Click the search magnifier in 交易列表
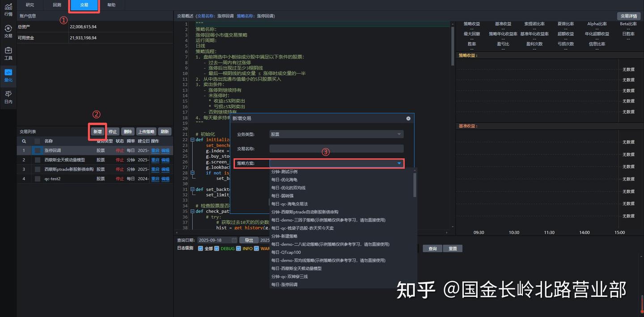This screenshot has height=317, width=644. point(23,141)
